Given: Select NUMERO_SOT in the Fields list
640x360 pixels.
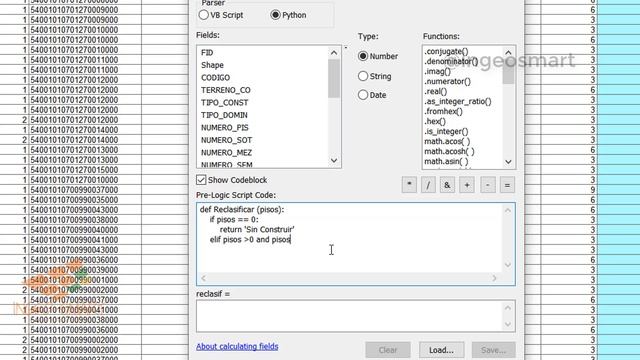Looking at the screenshot, I should click(x=227, y=140).
